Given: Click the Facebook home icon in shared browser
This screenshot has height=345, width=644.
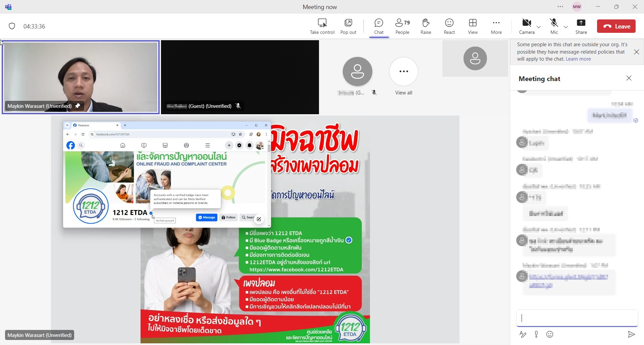Looking at the screenshot, I should coord(123,145).
